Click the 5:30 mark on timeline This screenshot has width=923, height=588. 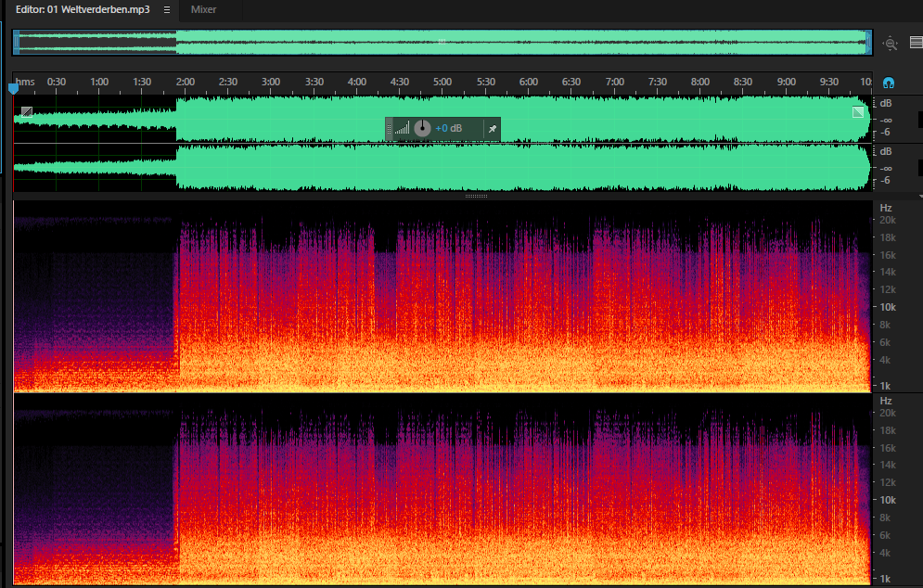[x=486, y=82]
